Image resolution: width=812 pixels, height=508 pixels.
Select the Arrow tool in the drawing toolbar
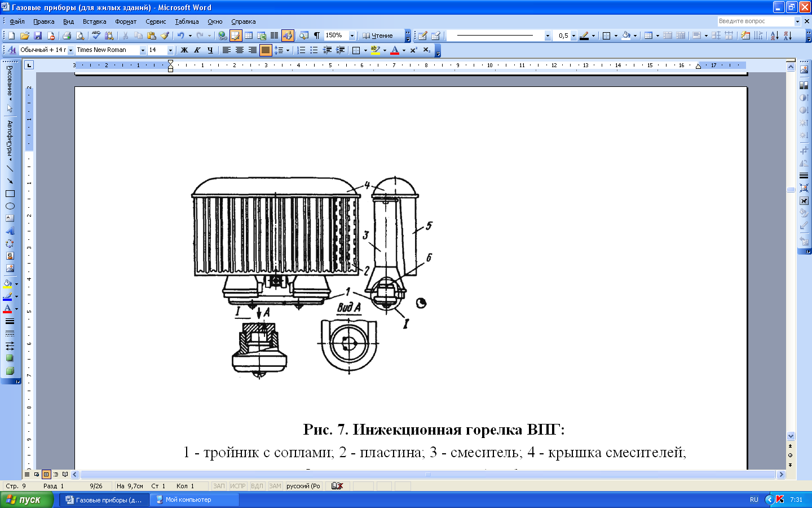[x=10, y=181]
